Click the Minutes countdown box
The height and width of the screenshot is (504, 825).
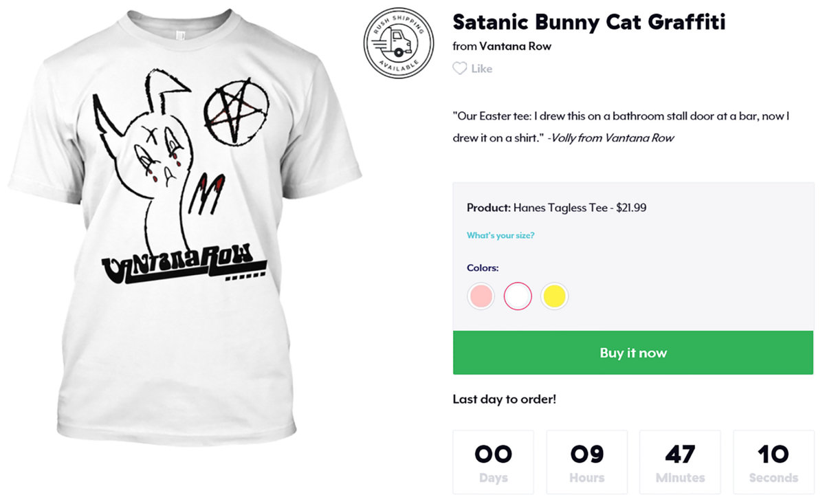[680, 461]
